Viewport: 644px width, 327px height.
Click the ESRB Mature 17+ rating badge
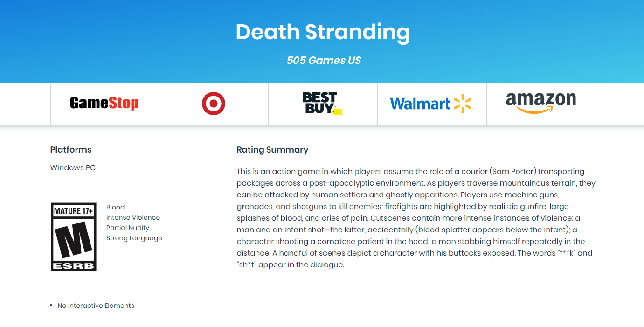(x=74, y=237)
